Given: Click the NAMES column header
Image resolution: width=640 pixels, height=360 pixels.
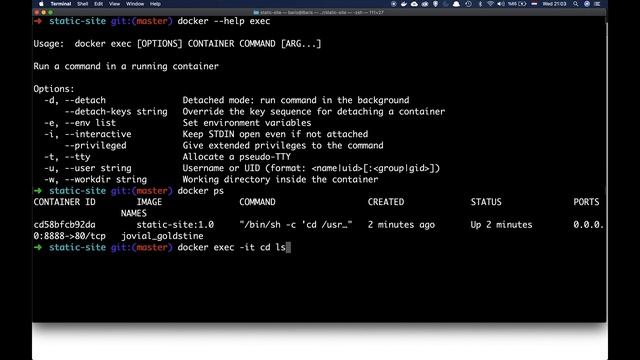Looking at the screenshot, I should pos(133,213).
